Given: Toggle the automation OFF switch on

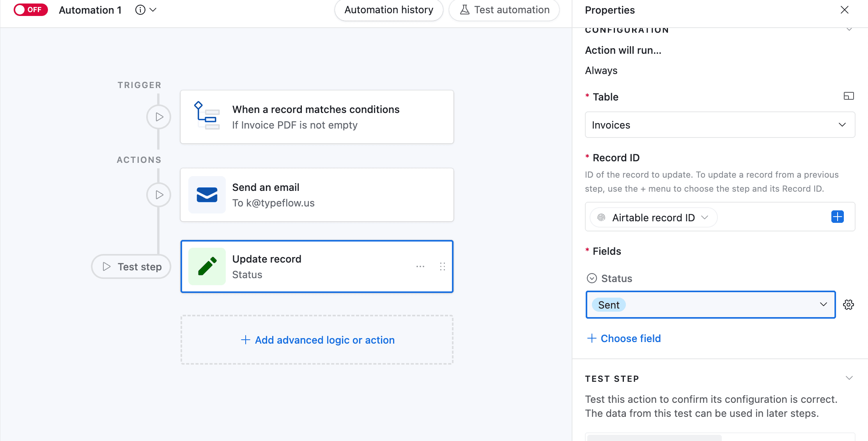Looking at the screenshot, I should click(30, 10).
